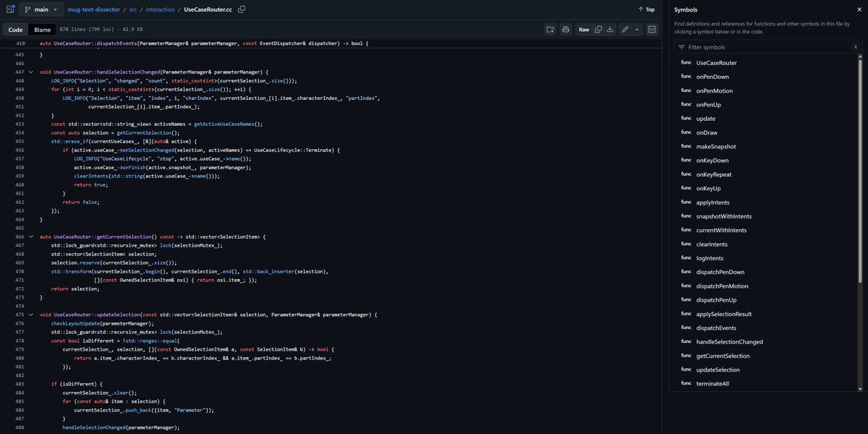Open file in github.dev folder icon

pyautogui.click(x=550, y=30)
